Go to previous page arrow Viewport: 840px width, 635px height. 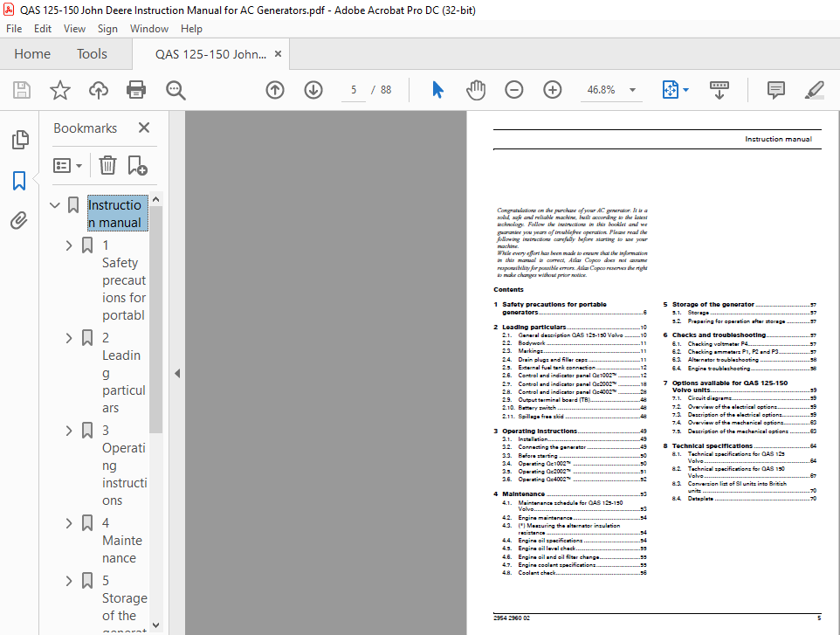[x=275, y=89]
